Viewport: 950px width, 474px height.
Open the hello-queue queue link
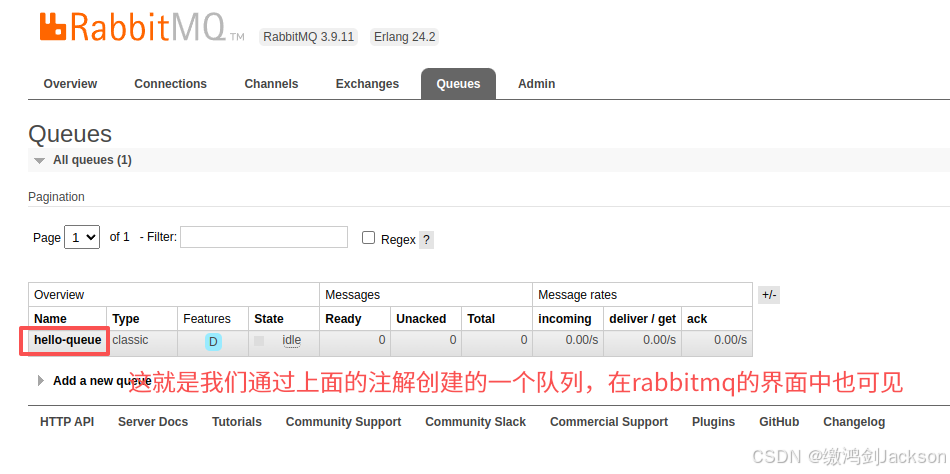(x=68, y=340)
